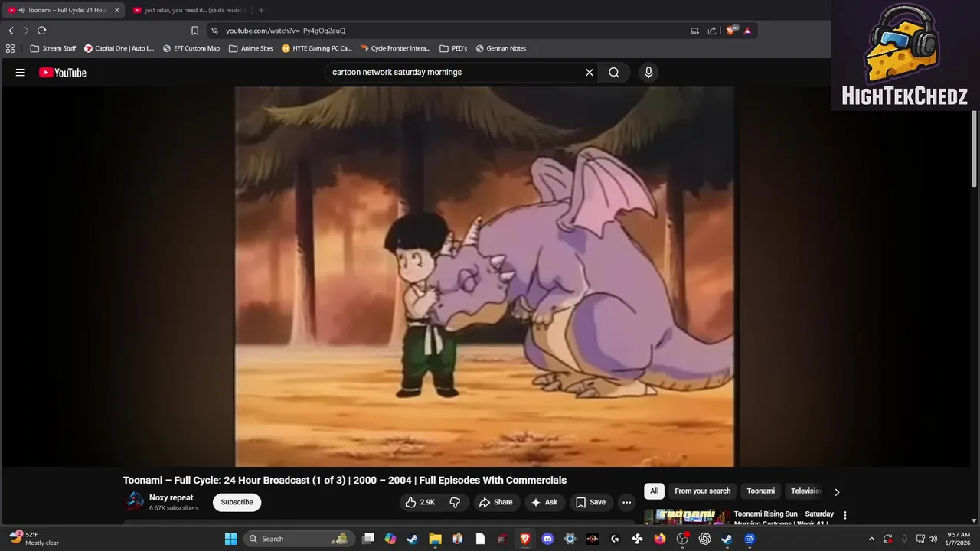Dislike the Toonami video
980x551 pixels.
pyautogui.click(x=455, y=502)
